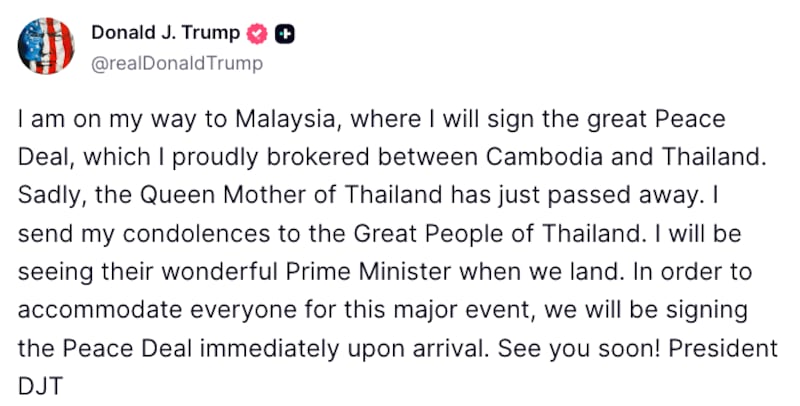Click the black plus badge icon
This screenshot has width=800, height=406.
(283, 33)
